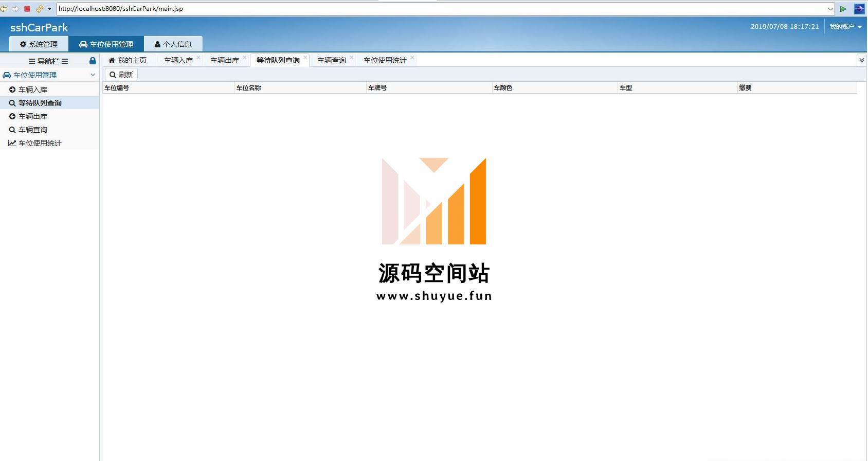Switch to the 车辆查询 tab
This screenshot has height=461, width=868.
click(332, 60)
